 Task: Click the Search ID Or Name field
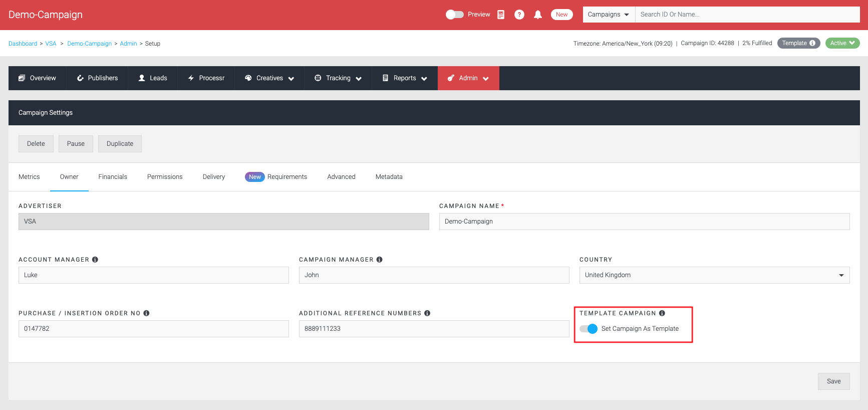[747, 15]
